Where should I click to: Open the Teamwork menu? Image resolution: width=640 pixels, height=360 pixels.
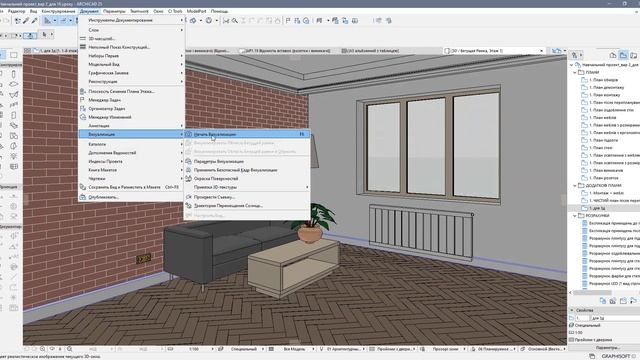coord(139,11)
